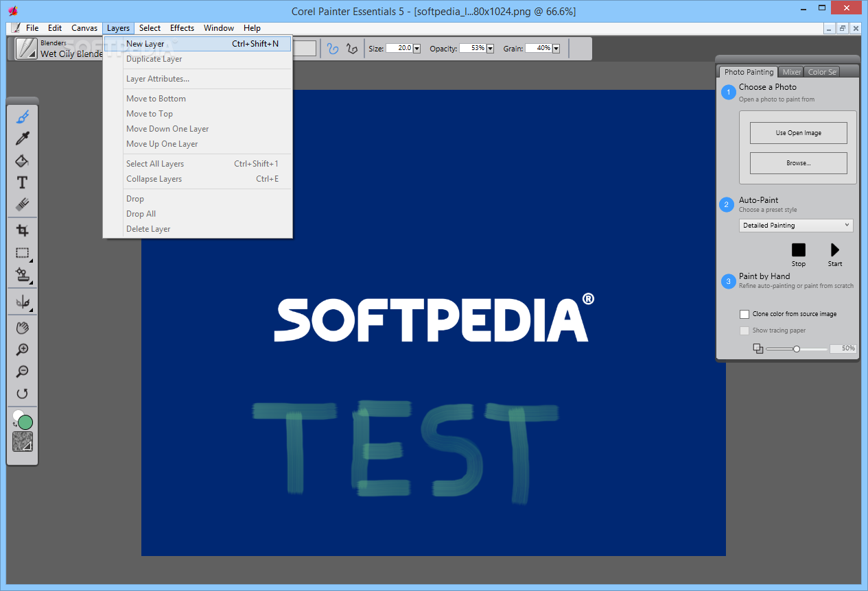Image resolution: width=868 pixels, height=591 pixels.
Task: Choose Move Up One Layer entry
Action: (198, 144)
